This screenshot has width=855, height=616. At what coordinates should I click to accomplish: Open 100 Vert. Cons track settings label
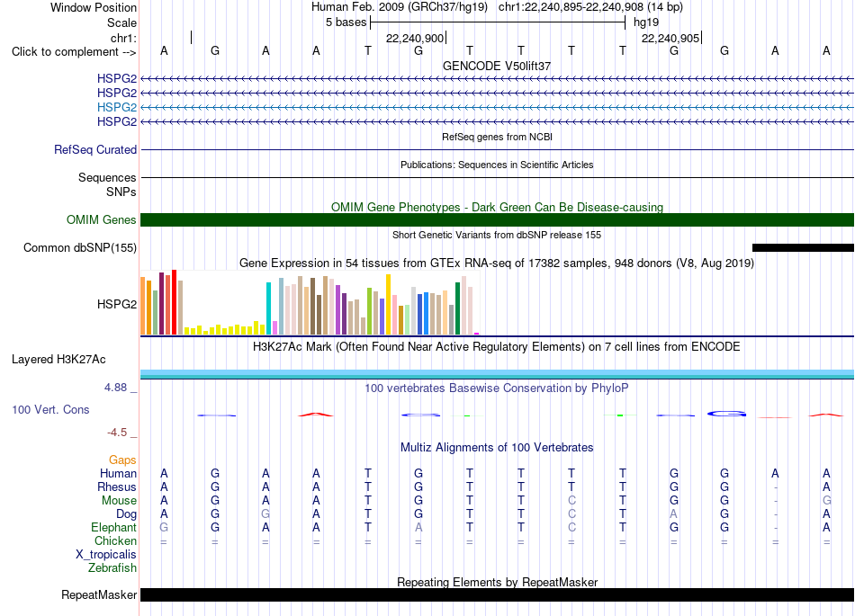pos(50,409)
